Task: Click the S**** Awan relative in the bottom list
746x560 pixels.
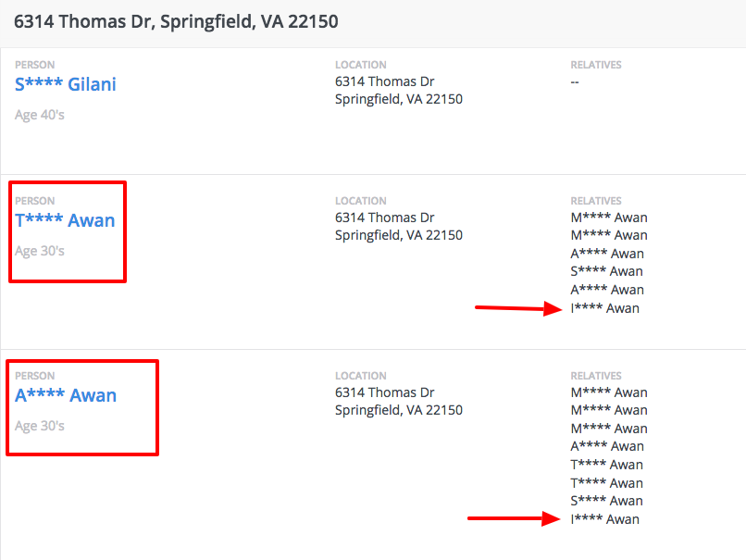Action: [607, 501]
